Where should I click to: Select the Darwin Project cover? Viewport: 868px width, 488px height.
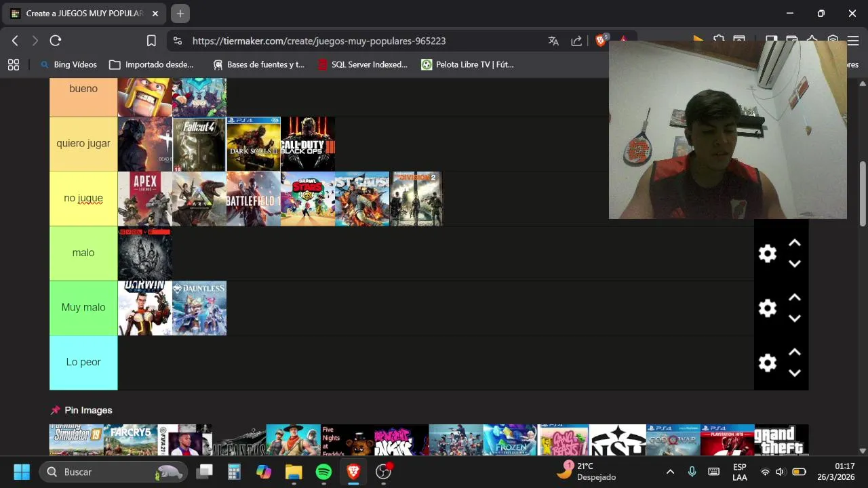pyautogui.click(x=145, y=308)
